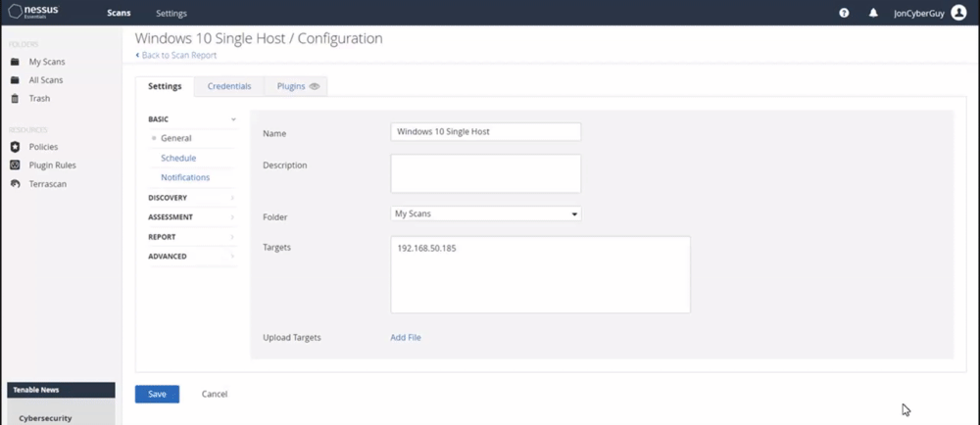This screenshot has height=425, width=980.
Task: Expand the DISCOVERY section
Action: coord(192,198)
